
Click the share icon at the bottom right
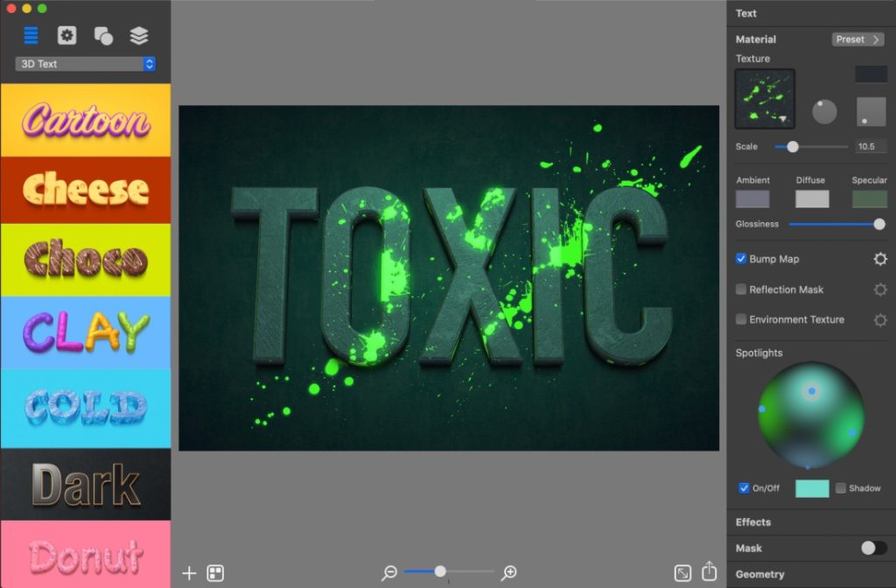tap(710, 573)
